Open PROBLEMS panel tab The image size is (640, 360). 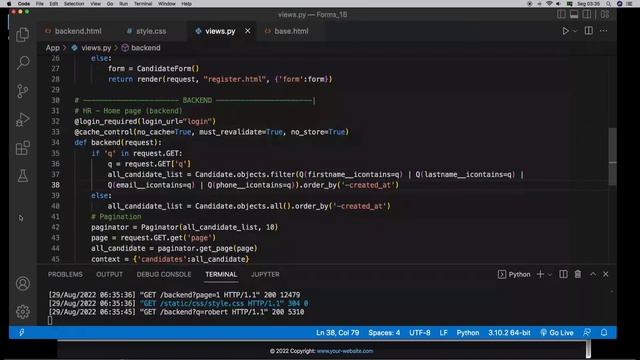[65, 274]
